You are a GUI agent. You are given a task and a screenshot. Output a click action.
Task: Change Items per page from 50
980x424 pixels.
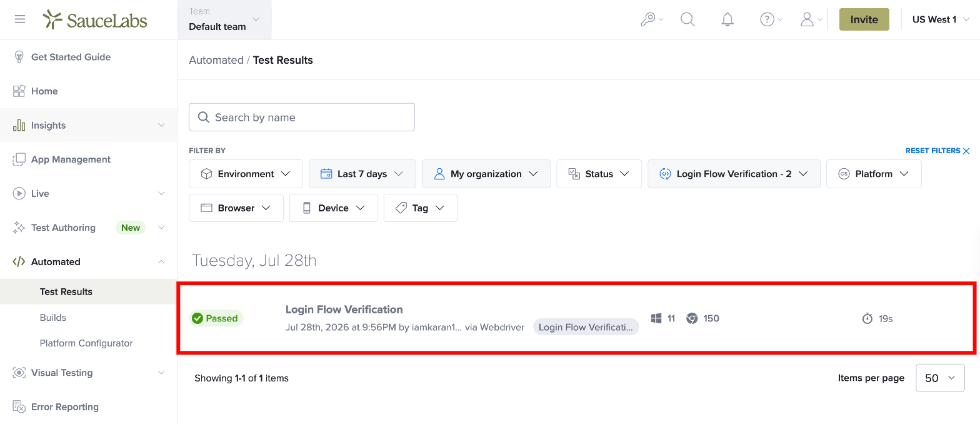940,378
